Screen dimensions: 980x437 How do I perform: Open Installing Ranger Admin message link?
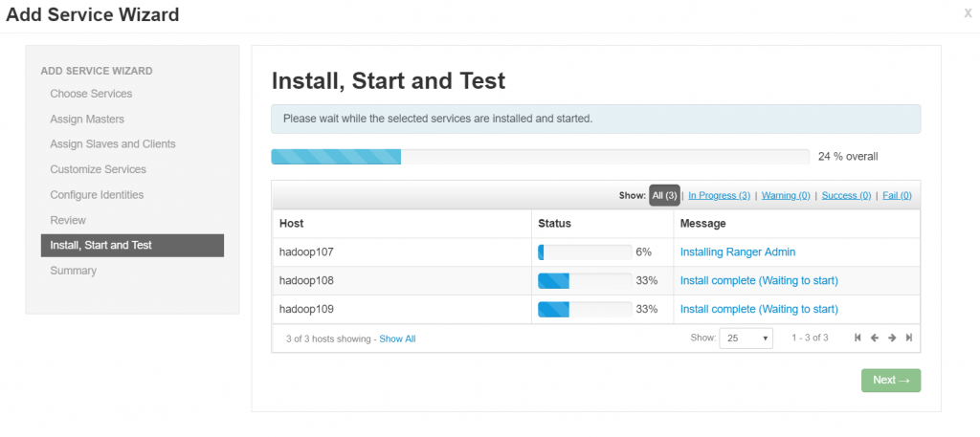point(738,252)
